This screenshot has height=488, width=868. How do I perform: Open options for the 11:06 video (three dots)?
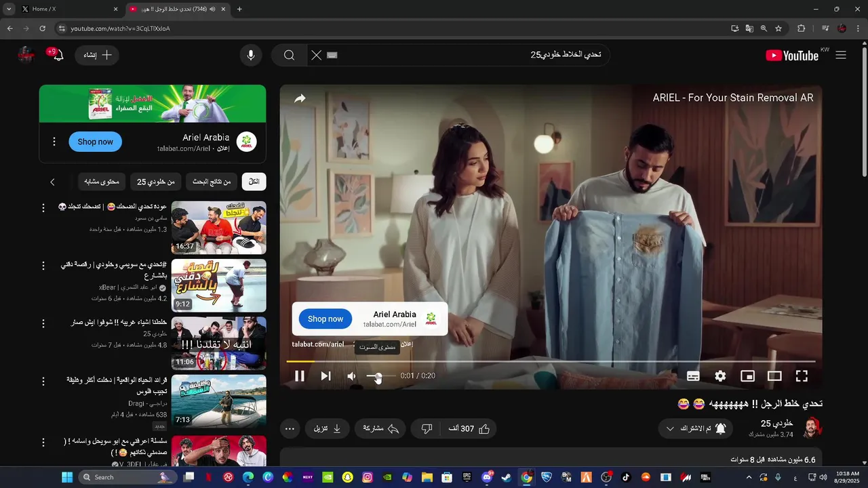click(43, 323)
